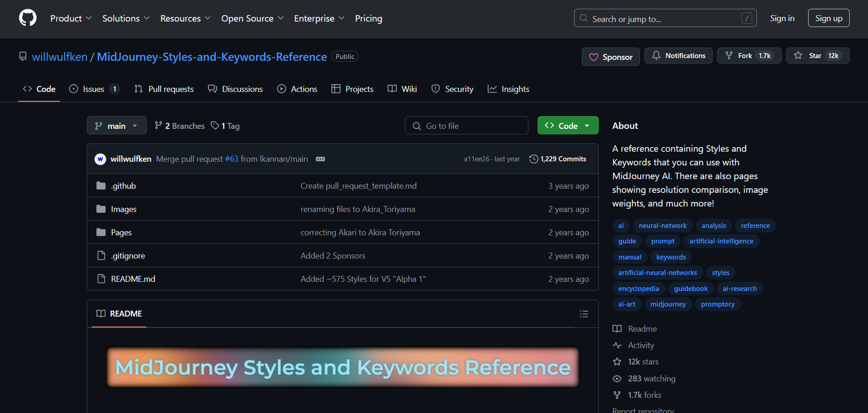Screen dimensions: 868x413
Task: Open pull request #63 link
Action: pyautogui.click(x=232, y=159)
